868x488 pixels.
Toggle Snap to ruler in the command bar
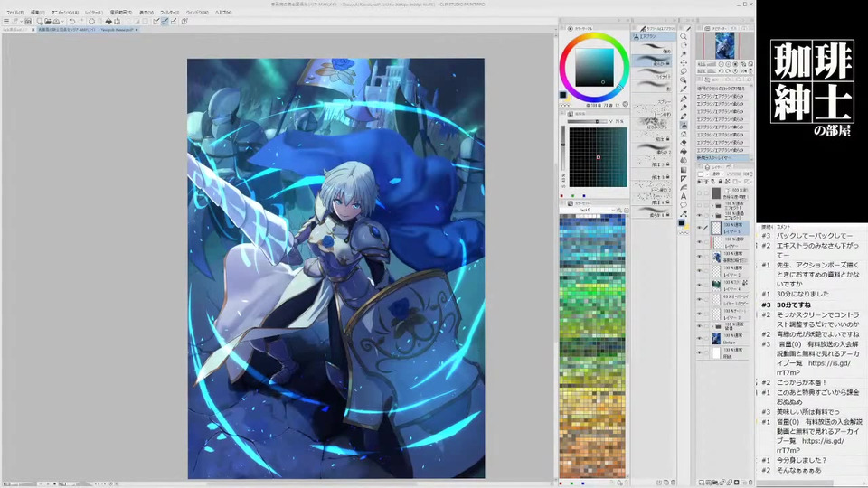[x=156, y=22]
